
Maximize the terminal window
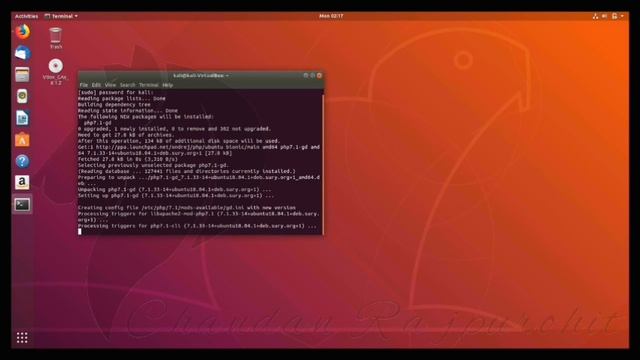coord(313,76)
